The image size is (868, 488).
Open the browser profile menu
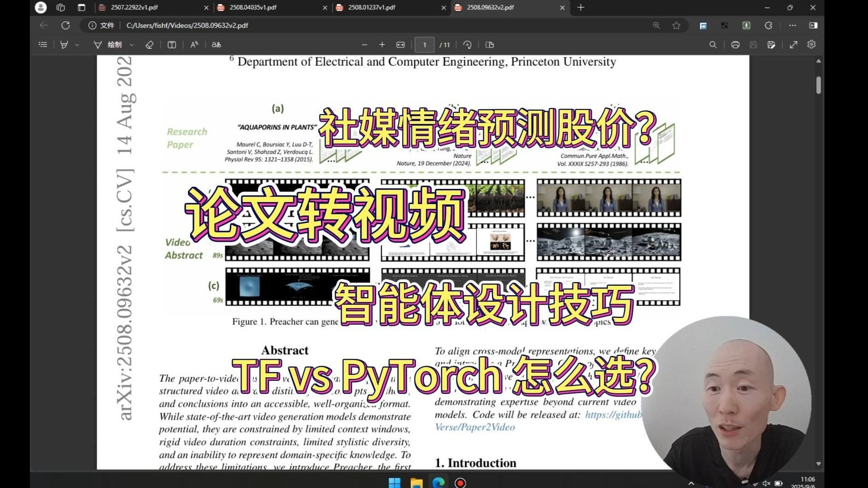tap(40, 7)
